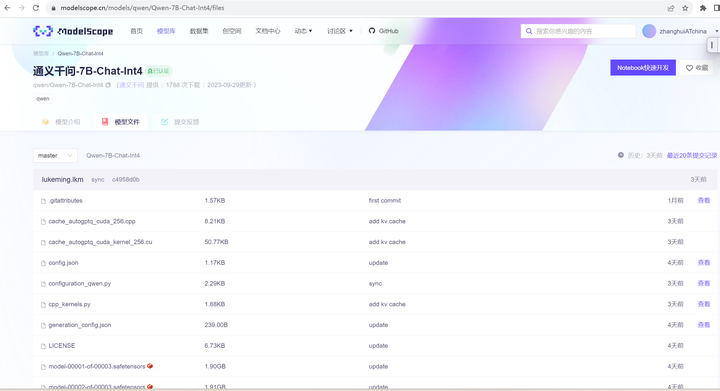
Task: Copy model ID qwen/Qwen-7B-Chat-Int4 icon
Action: point(108,85)
